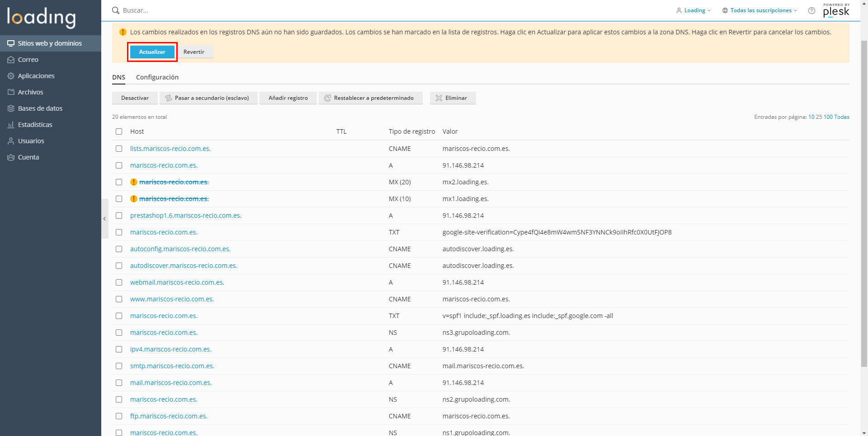Click warning icon on MX (20) record
This screenshot has width=868, height=436.
134,182
